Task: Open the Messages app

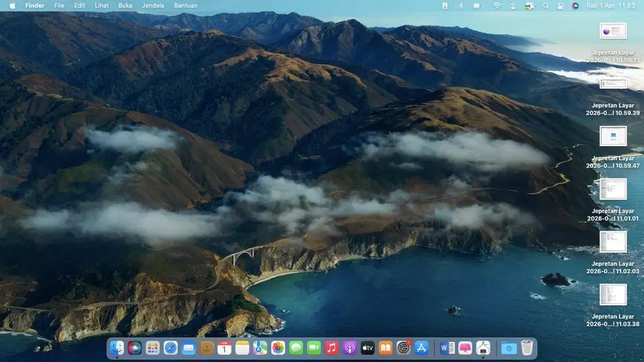Action: (296, 348)
